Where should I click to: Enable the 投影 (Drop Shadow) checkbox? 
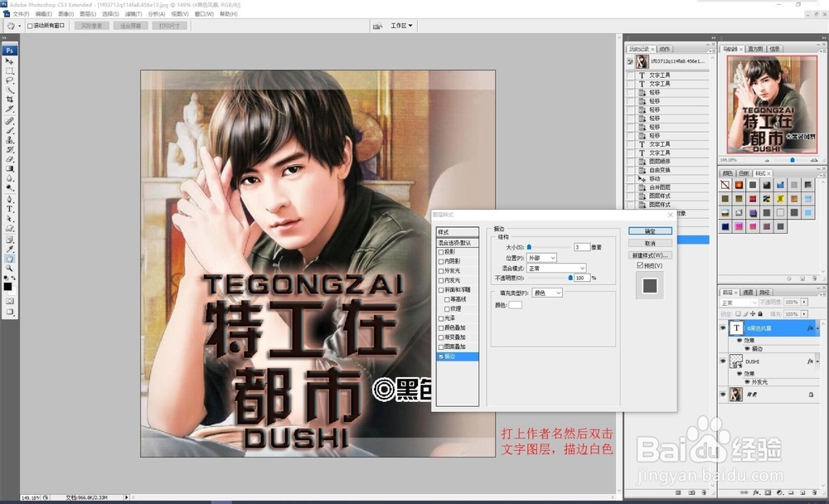tap(441, 252)
